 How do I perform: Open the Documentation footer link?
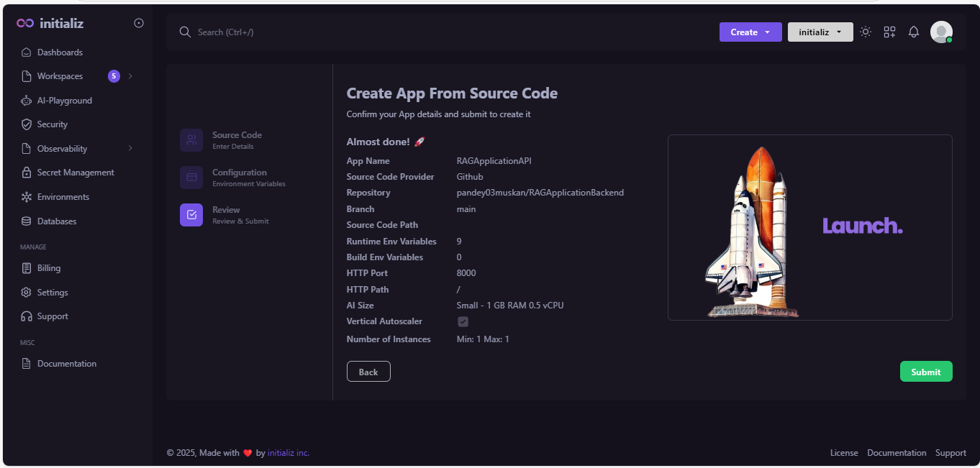click(897, 452)
